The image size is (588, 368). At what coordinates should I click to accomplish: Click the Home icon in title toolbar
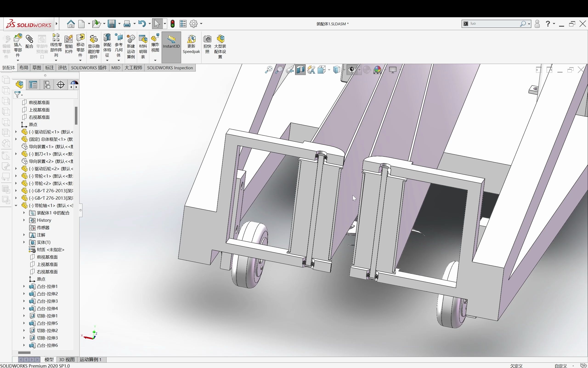pyautogui.click(x=71, y=24)
